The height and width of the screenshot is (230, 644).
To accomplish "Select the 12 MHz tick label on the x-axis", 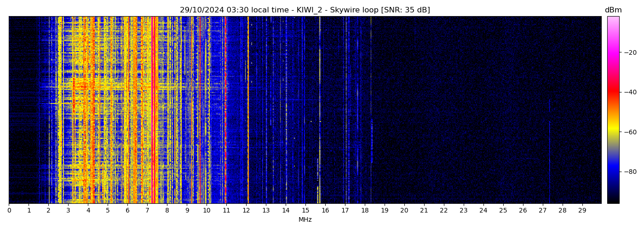I will click(246, 211).
